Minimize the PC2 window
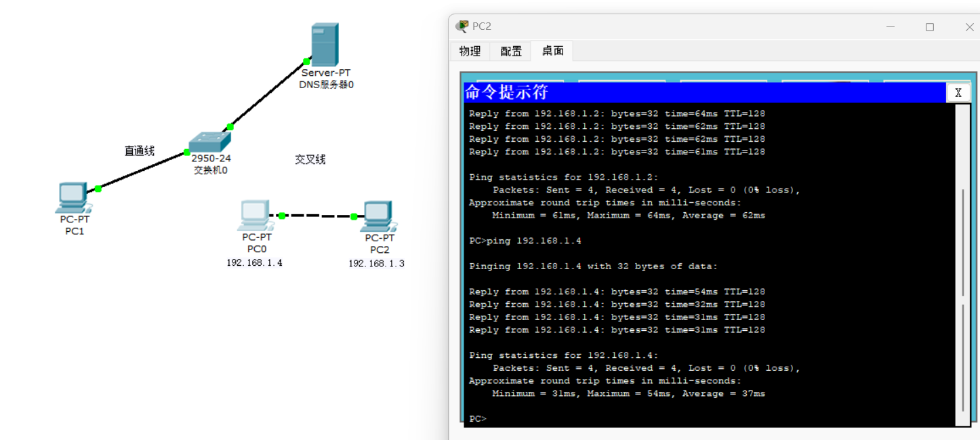 890,27
